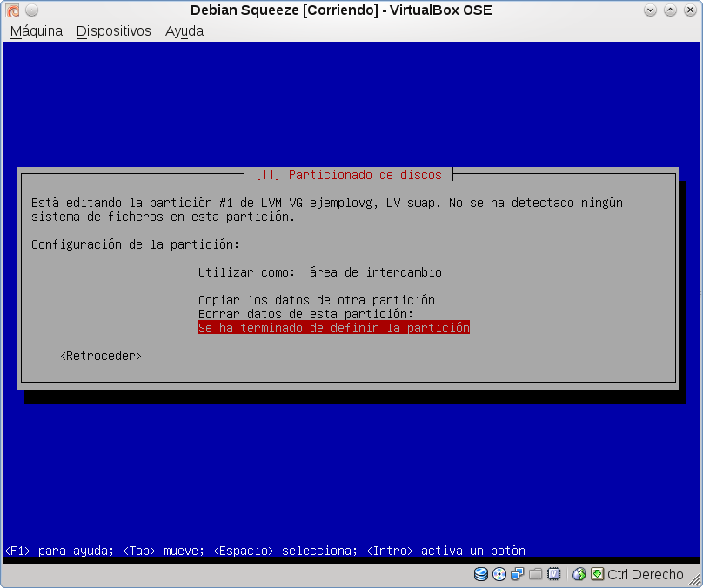703x588 pixels.
Task: Open the Máquina menu
Action: point(37,31)
